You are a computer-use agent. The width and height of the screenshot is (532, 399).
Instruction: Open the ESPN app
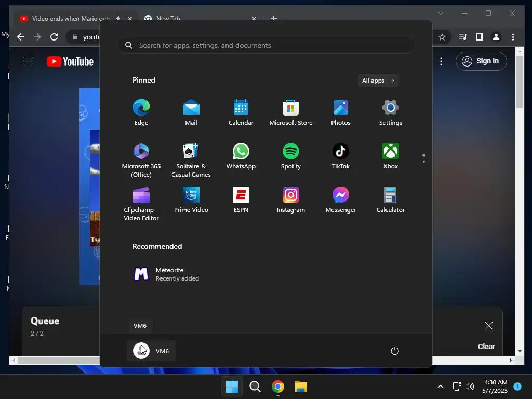click(241, 200)
